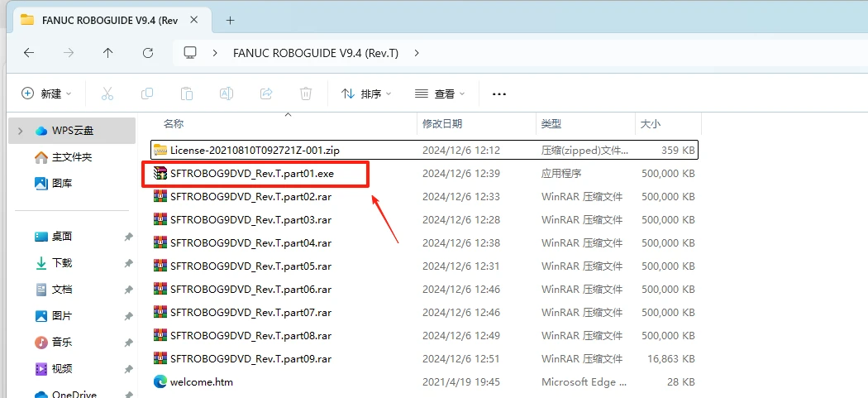Open 桌面 (Desktop) in sidebar
The height and width of the screenshot is (398, 868).
click(x=61, y=237)
